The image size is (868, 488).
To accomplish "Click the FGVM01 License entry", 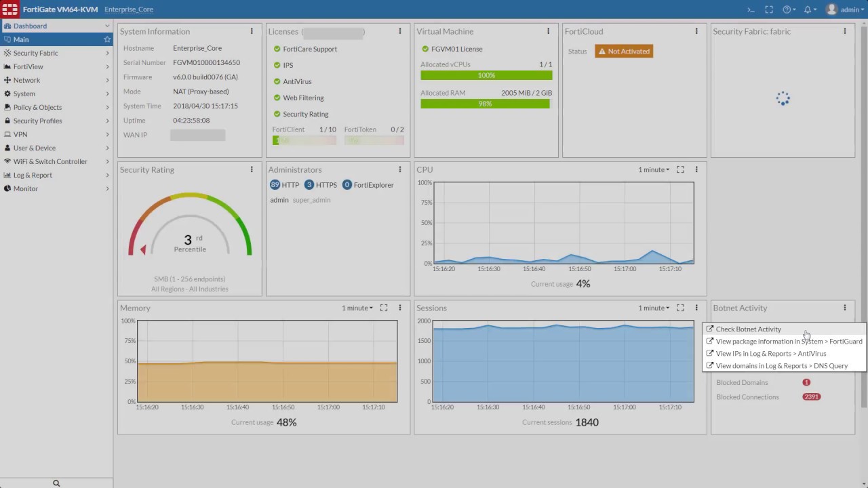I will [452, 49].
